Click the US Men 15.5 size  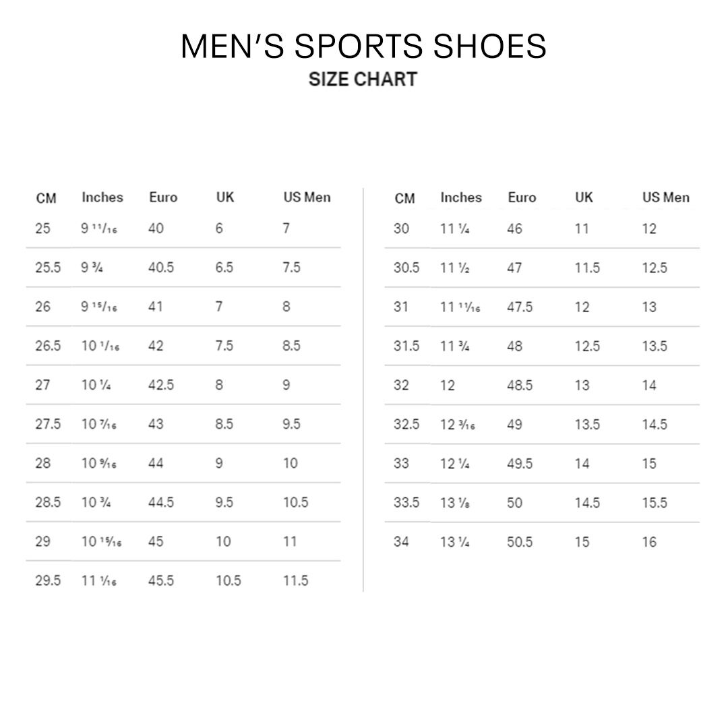(x=655, y=503)
